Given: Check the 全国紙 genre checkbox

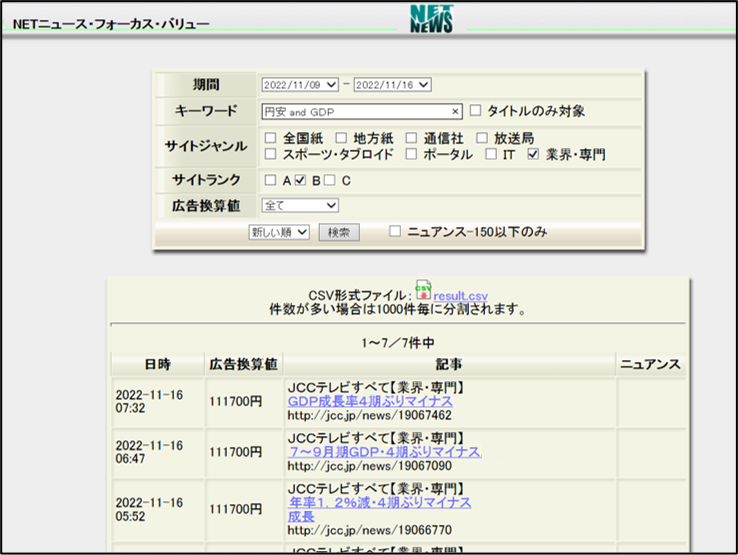Looking at the screenshot, I should pos(270,138).
